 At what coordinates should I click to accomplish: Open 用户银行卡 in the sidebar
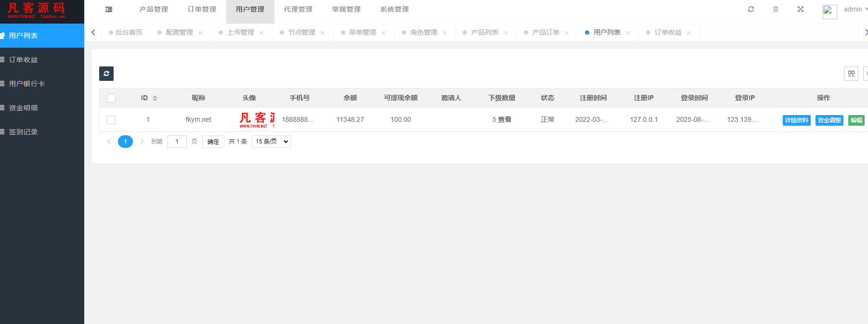[27, 84]
